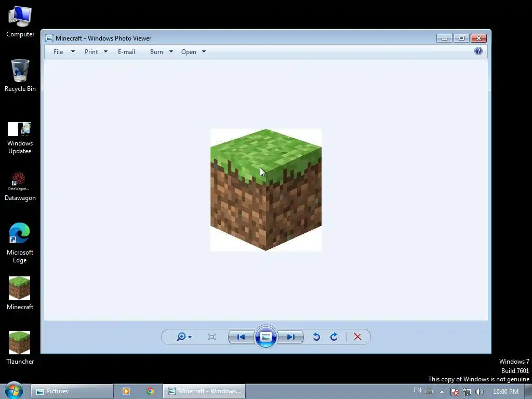Switch to the Pictures taskbar window

tap(72, 391)
